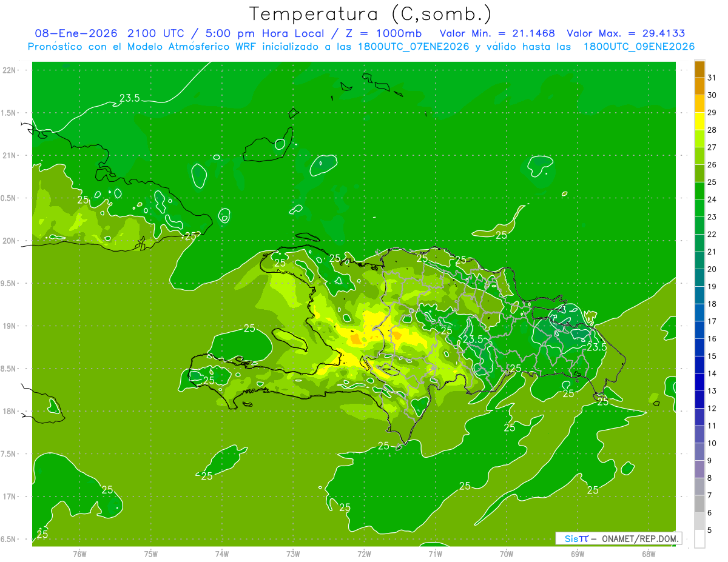The width and height of the screenshot is (728, 562).
Task: Pick the blue legend swatch between 17 and 18
Action: 699,313
